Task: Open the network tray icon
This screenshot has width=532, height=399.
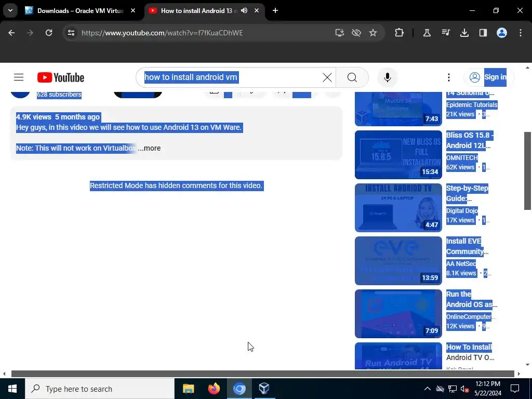Action: click(x=453, y=389)
